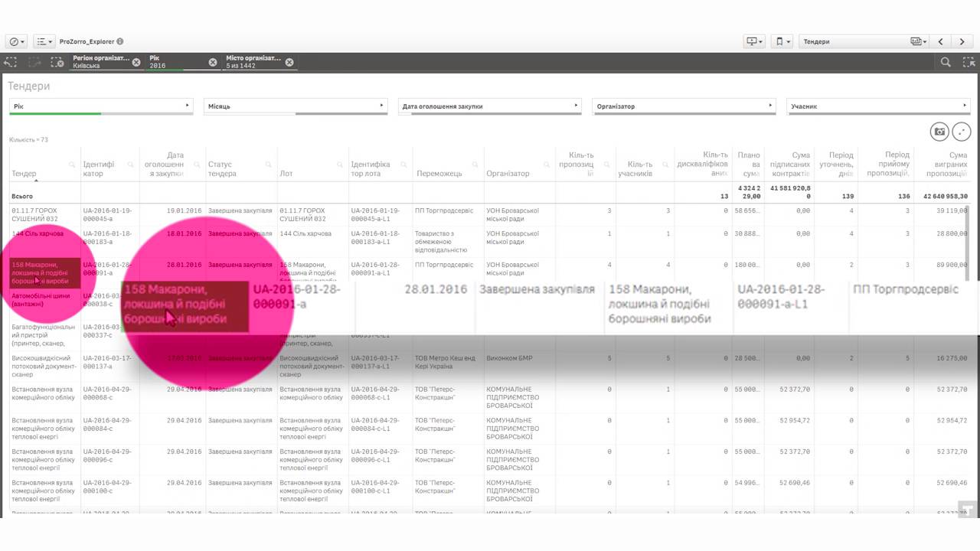Search in the Організатор column
This screenshot has width=980, height=551.
[x=547, y=165]
